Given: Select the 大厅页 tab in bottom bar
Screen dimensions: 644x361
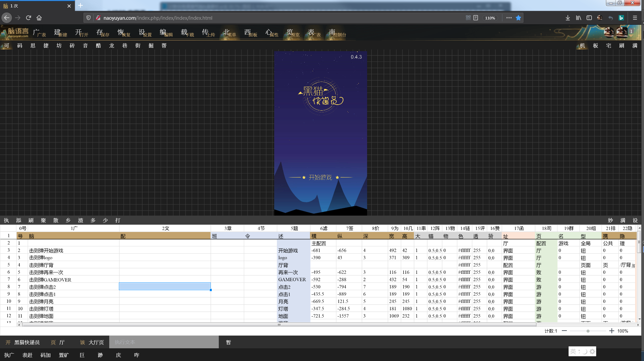Looking at the screenshot, I should 96,342.
